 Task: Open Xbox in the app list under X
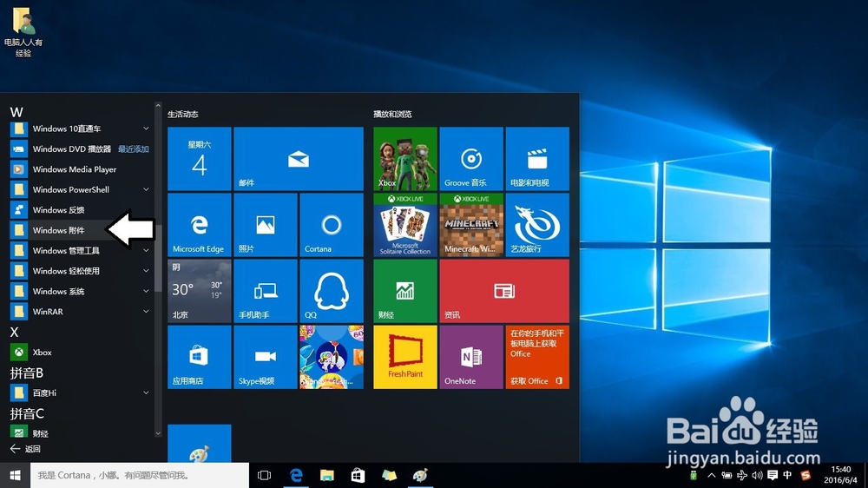(x=80, y=353)
